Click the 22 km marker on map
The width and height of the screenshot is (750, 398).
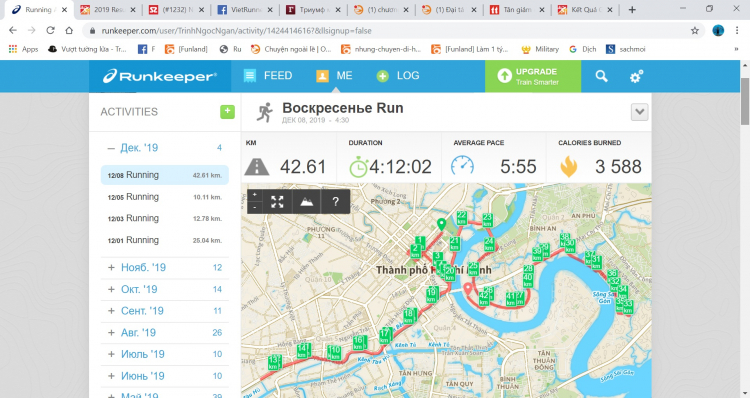pyautogui.click(x=462, y=218)
